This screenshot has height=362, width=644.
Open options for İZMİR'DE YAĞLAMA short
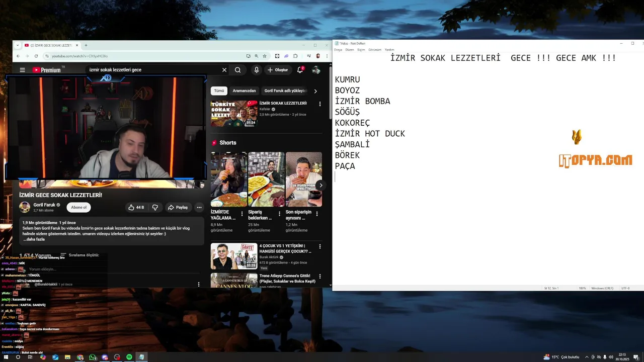[x=242, y=214]
